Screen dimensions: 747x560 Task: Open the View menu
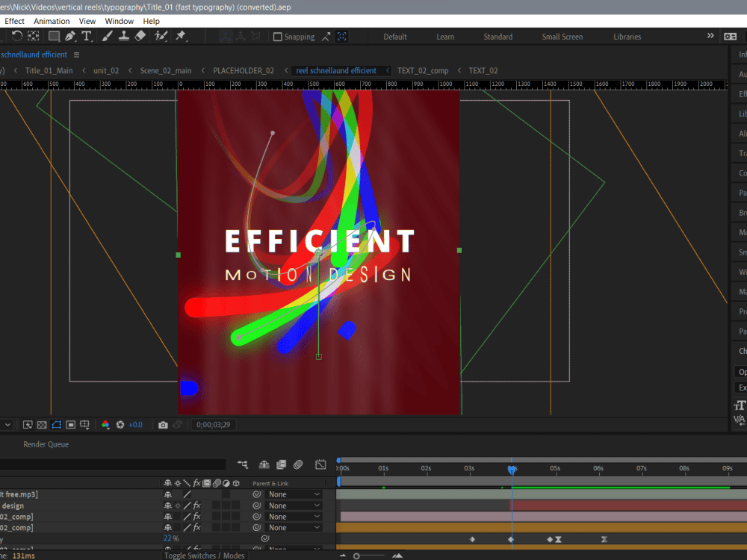pyautogui.click(x=87, y=21)
